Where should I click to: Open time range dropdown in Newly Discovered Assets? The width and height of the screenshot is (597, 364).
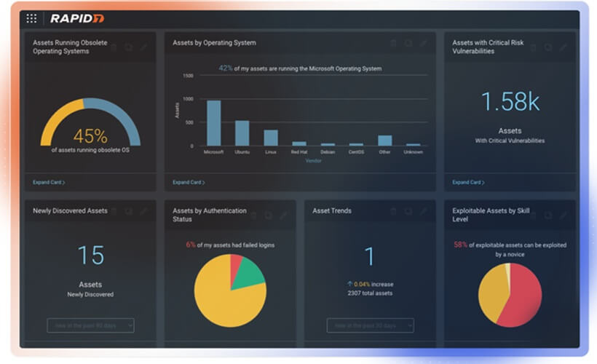pyautogui.click(x=90, y=325)
